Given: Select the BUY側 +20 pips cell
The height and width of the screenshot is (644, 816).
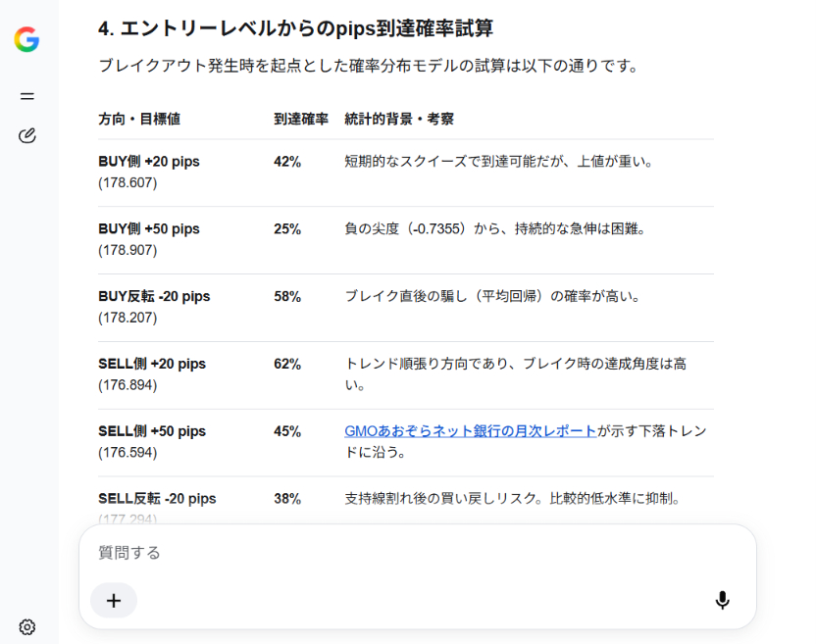Looking at the screenshot, I should [x=149, y=162].
